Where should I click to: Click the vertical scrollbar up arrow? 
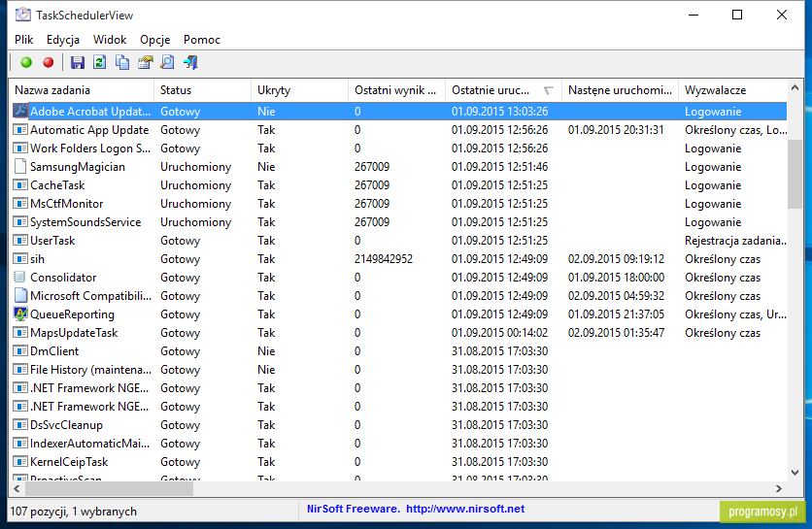(x=795, y=88)
